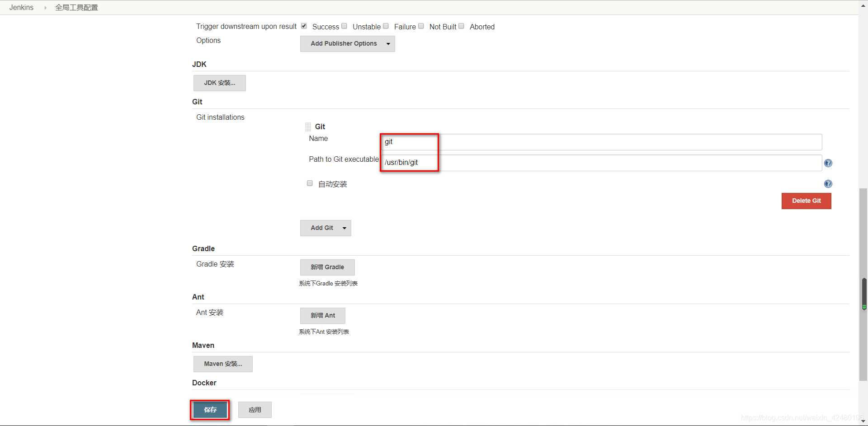This screenshot has height=426, width=868.
Task: Click the Docker section heading
Action: click(x=204, y=383)
